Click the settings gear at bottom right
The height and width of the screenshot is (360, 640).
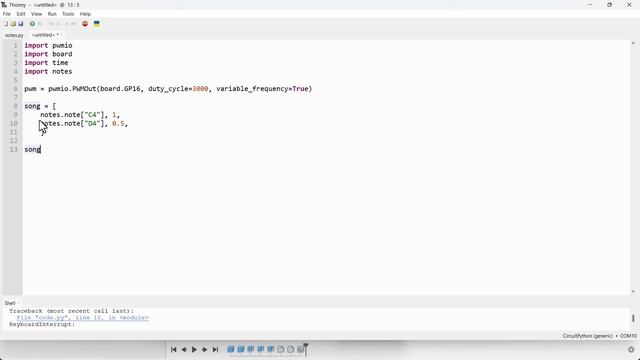pyautogui.click(x=631, y=350)
